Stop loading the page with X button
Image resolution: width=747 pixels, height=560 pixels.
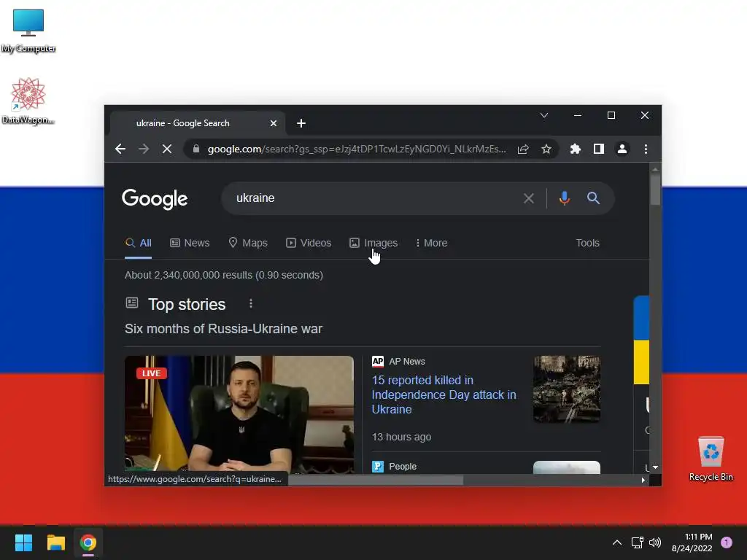(x=167, y=149)
